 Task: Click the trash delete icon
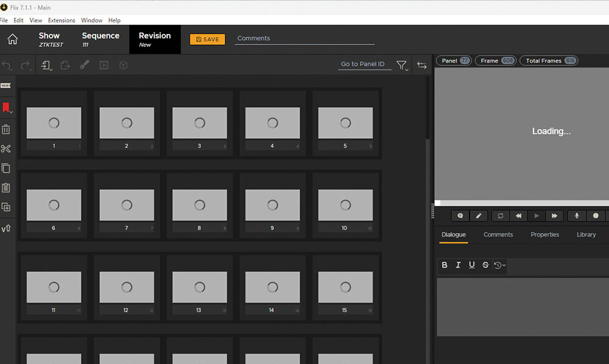6,129
